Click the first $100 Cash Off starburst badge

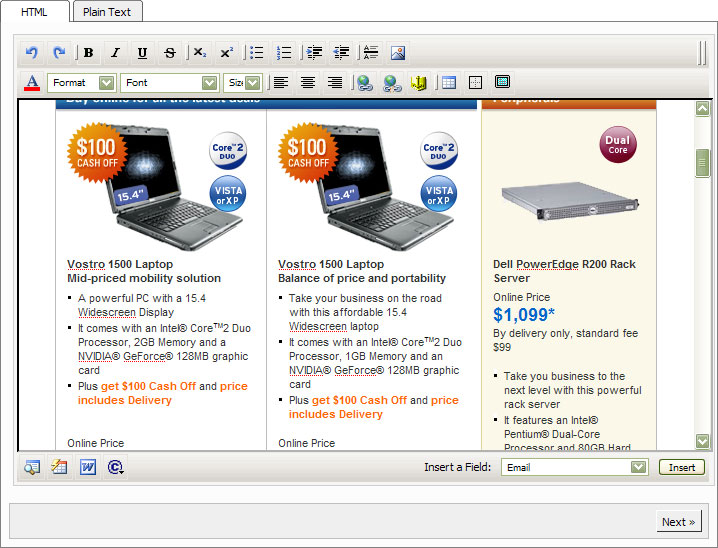coord(97,153)
